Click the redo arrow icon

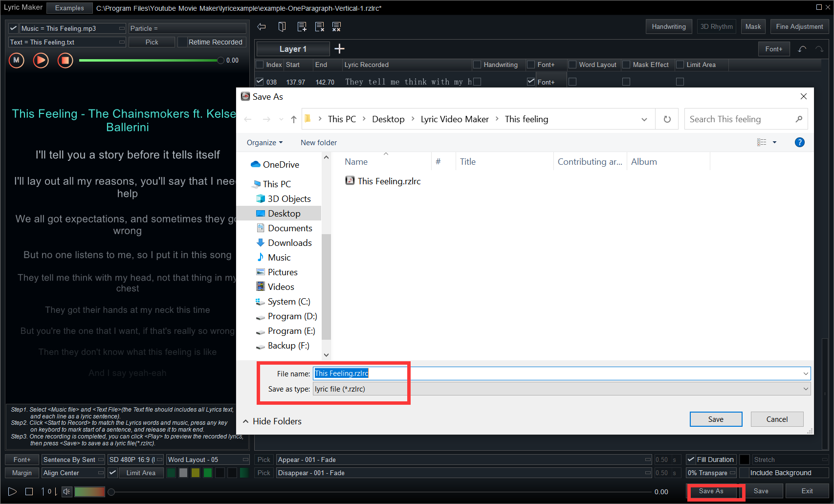click(819, 49)
